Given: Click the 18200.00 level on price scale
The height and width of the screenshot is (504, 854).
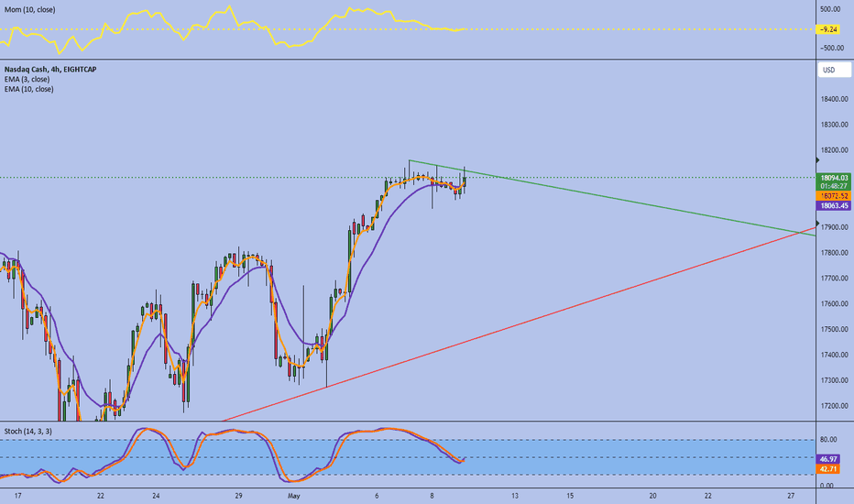Looking at the screenshot, I should [835, 150].
